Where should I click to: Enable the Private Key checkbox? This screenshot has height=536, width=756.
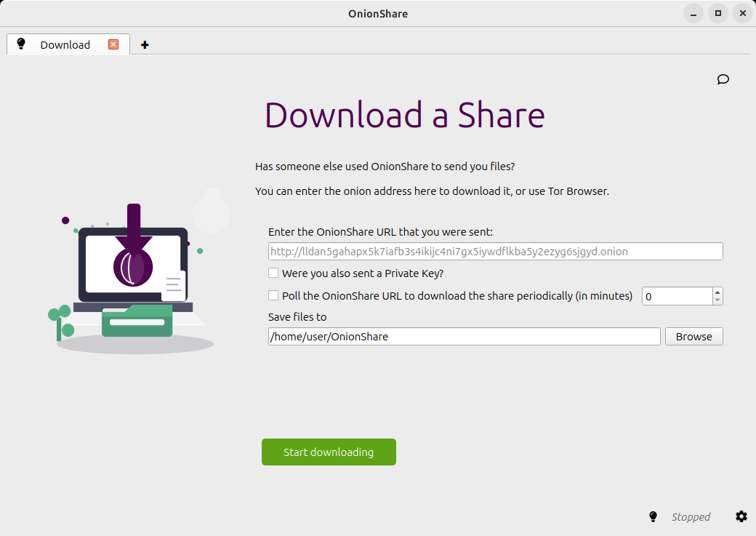tap(273, 273)
